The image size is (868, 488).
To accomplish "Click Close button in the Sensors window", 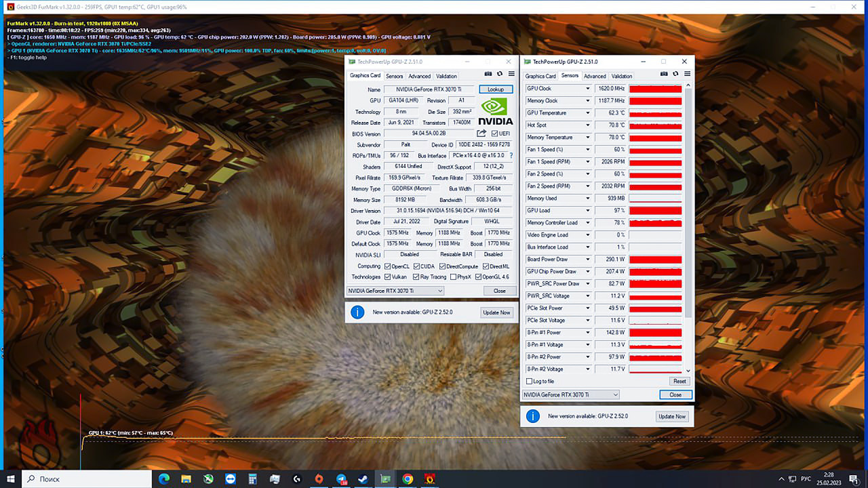I will pos(675,394).
